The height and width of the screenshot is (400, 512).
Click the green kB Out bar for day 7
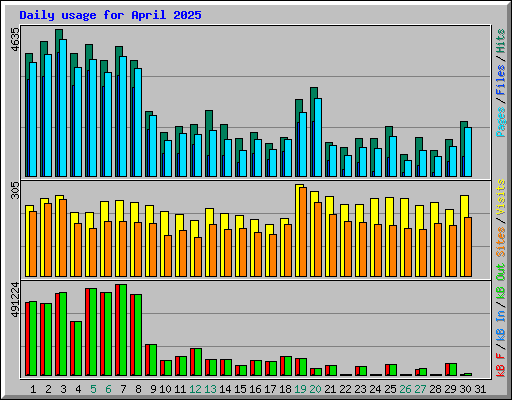click(123, 330)
